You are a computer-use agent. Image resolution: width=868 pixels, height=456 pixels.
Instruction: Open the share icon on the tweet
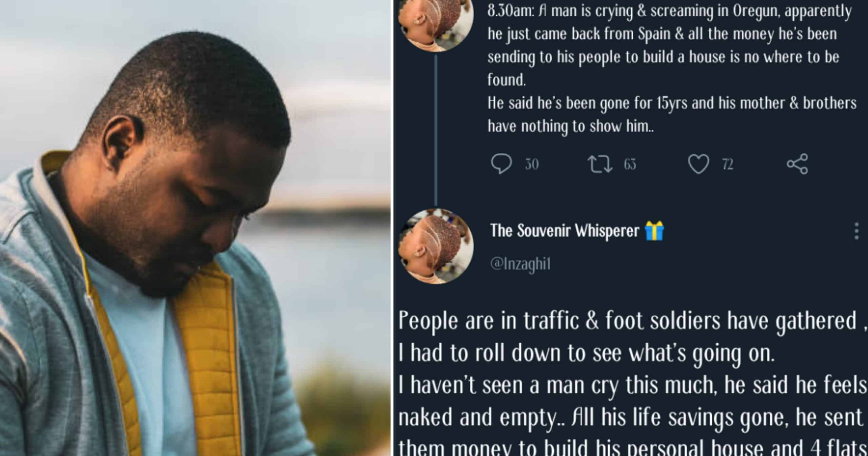click(x=797, y=165)
